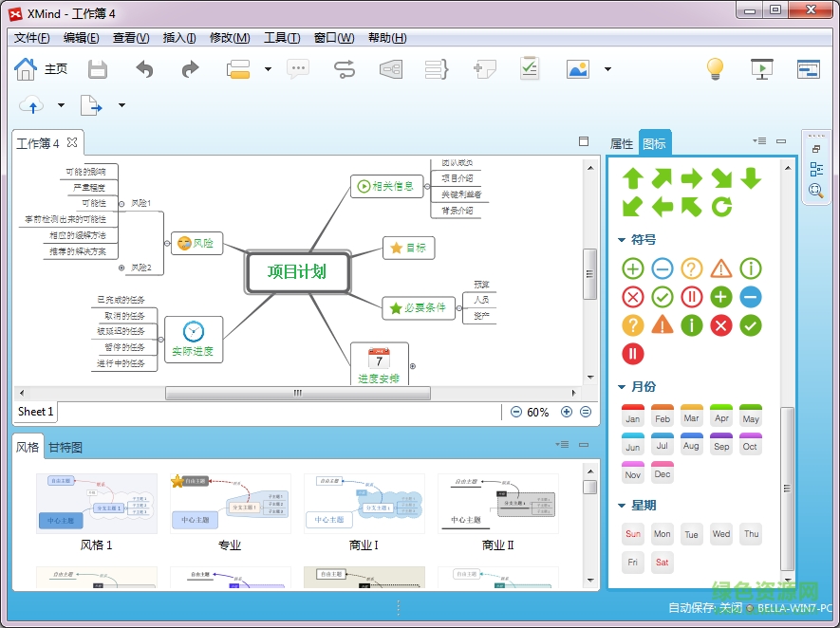Click the rotate arrow icon in symbols panel

tap(720, 205)
